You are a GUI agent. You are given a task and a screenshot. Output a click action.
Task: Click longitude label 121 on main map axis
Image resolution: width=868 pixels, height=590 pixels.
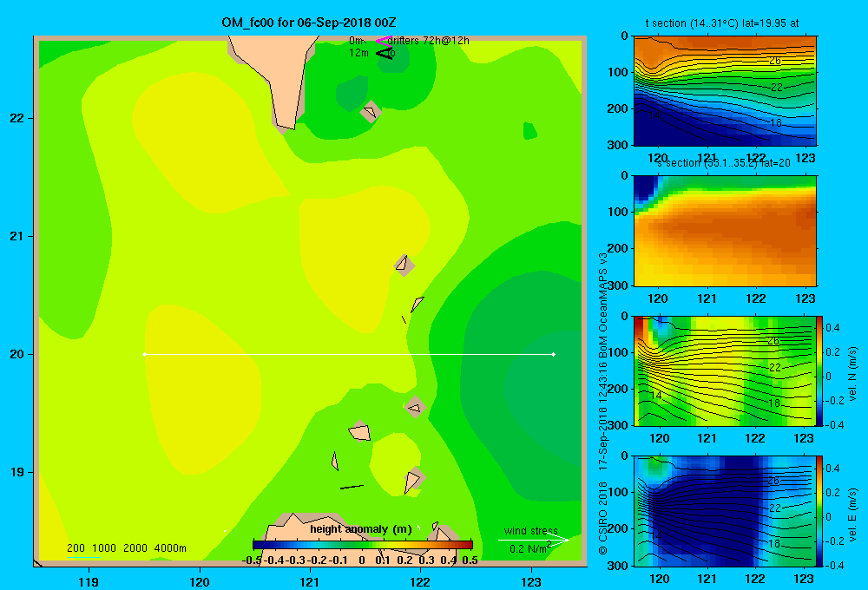310,581
